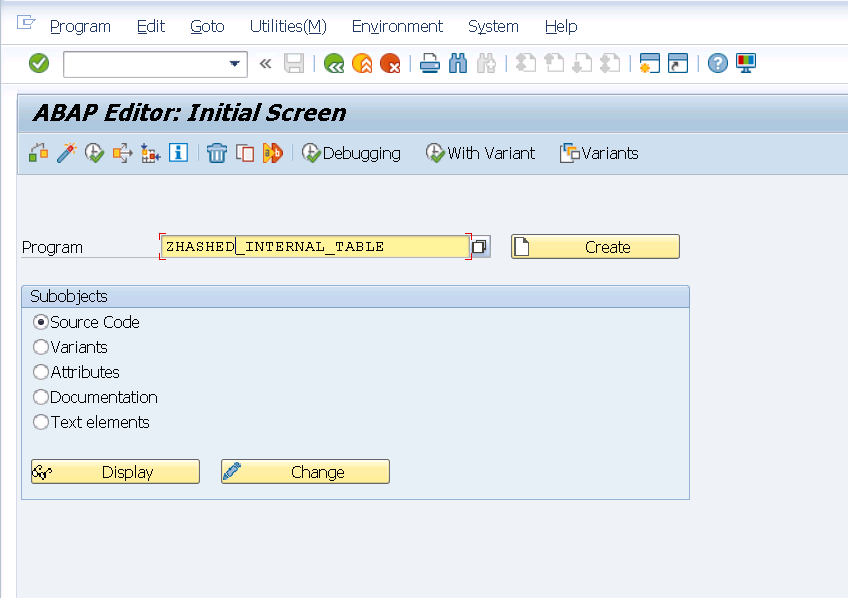The width and height of the screenshot is (848, 598).
Task: Open the Environment menu
Action: [x=397, y=26]
